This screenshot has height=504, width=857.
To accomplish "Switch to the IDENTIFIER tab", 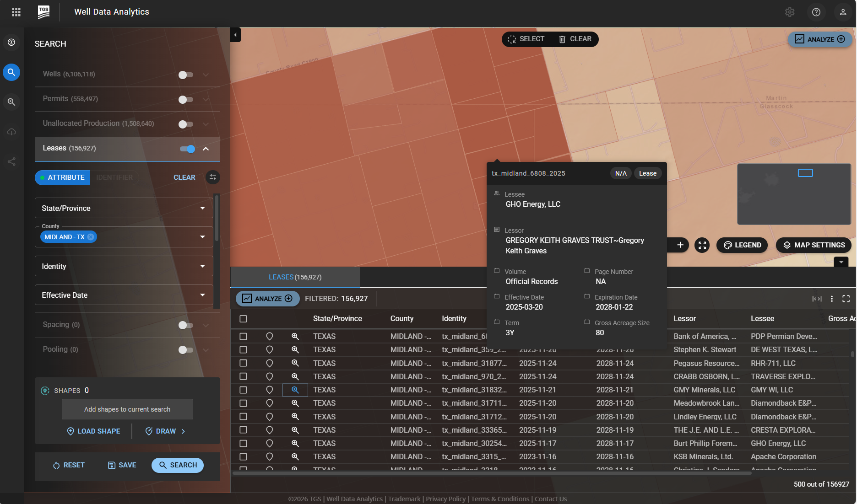I will coord(114,177).
